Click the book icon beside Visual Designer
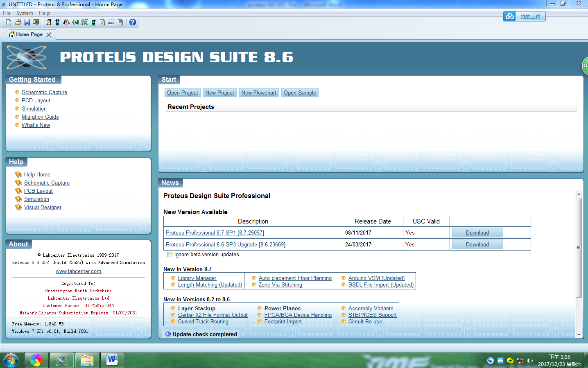The image size is (588, 368). pyautogui.click(x=18, y=207)
